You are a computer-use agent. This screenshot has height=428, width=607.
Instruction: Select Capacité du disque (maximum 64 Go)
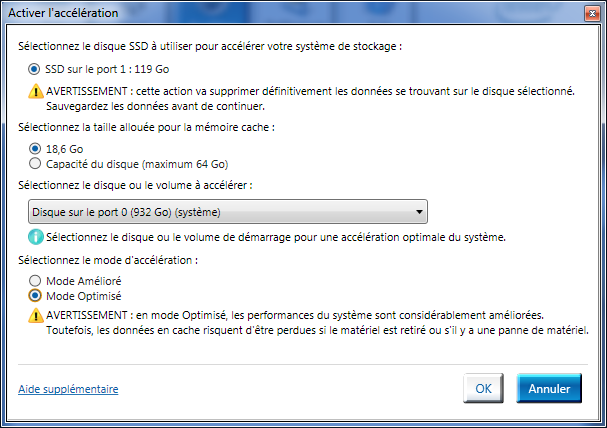coord(37,163)
